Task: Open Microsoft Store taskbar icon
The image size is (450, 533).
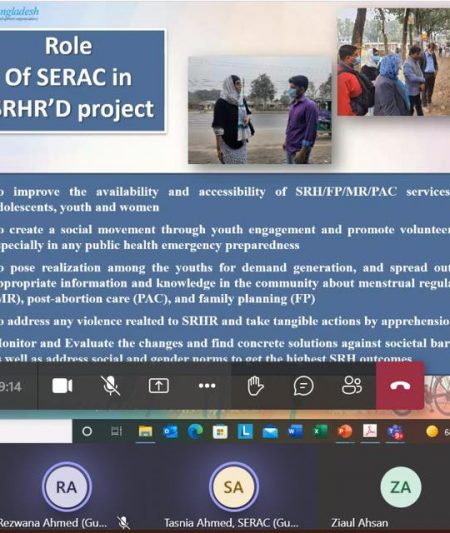Action: 220,432
